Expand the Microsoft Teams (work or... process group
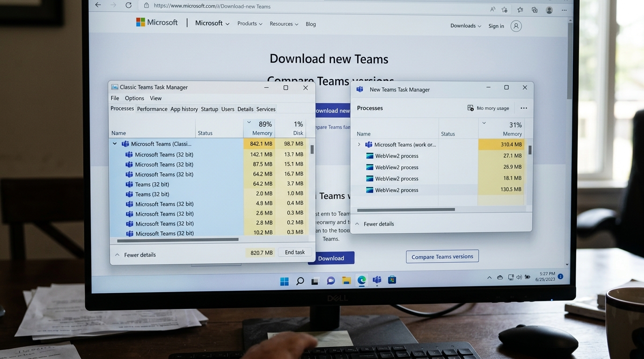Image resolution: width=644 pixels, height=359 pixels. 359,144
